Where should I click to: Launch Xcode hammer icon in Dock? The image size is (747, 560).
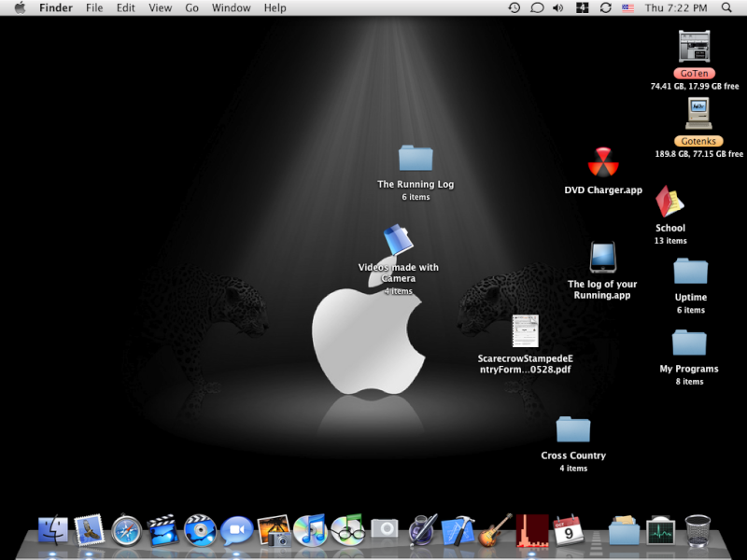click(x=458, y=530)
